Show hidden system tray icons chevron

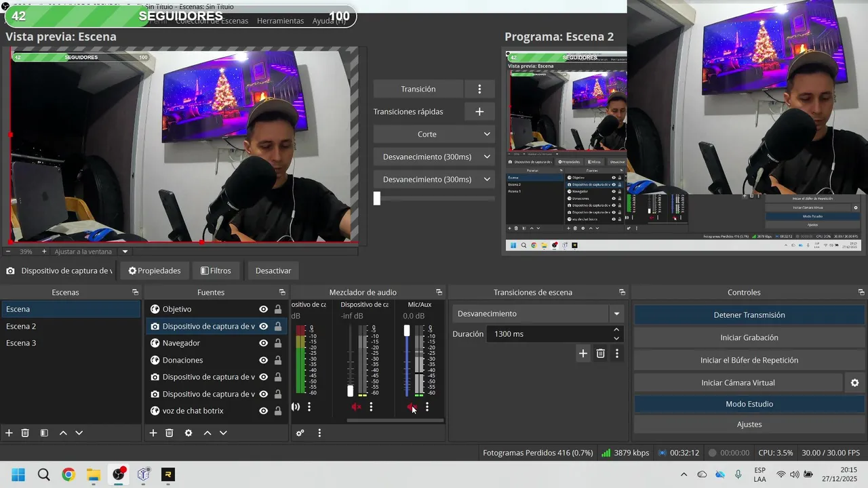pos(684,474)
